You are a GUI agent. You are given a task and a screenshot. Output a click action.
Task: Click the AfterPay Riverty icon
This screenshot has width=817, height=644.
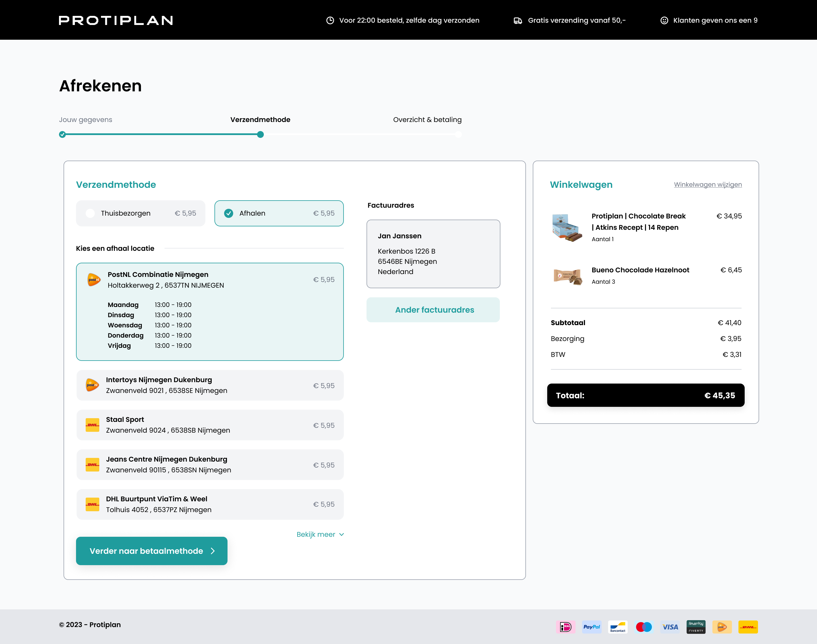click(x=696, y=627)
